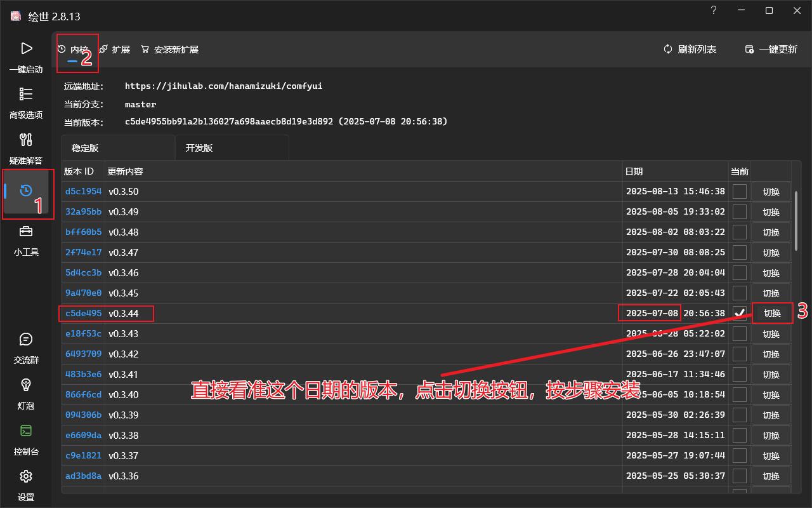This screenshot has width=812, height=508.
Task: Click 切换 button for v0.3.48
Action: 771,232
